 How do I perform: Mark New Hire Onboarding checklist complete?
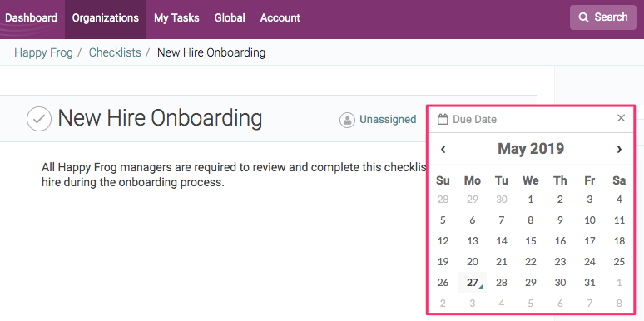click(39, 119)
